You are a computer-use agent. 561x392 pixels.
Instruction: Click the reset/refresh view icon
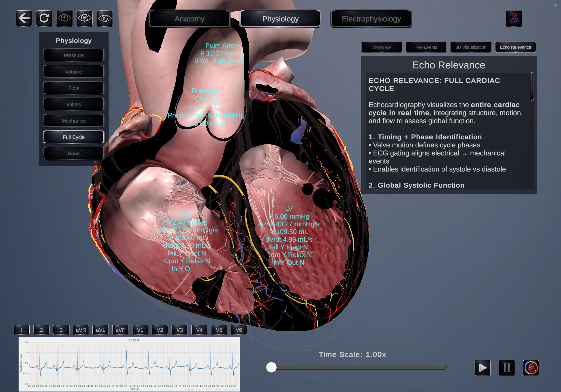(x=44, y=18)
